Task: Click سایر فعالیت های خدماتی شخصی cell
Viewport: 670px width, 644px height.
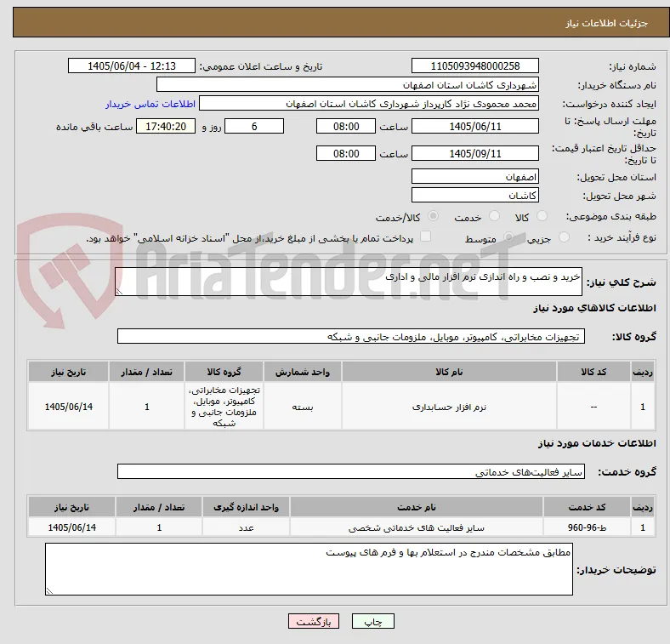Action: point(417,527)
